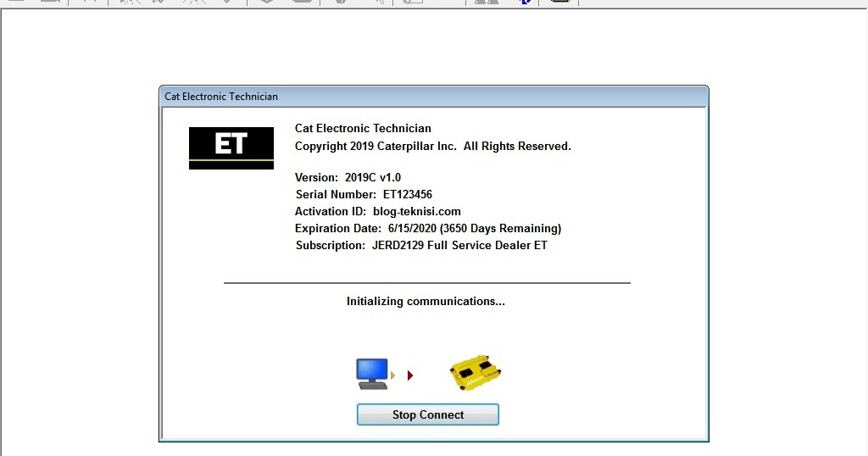Select the 'Serial Number: ET123456' line

click(x=364, y=194)
